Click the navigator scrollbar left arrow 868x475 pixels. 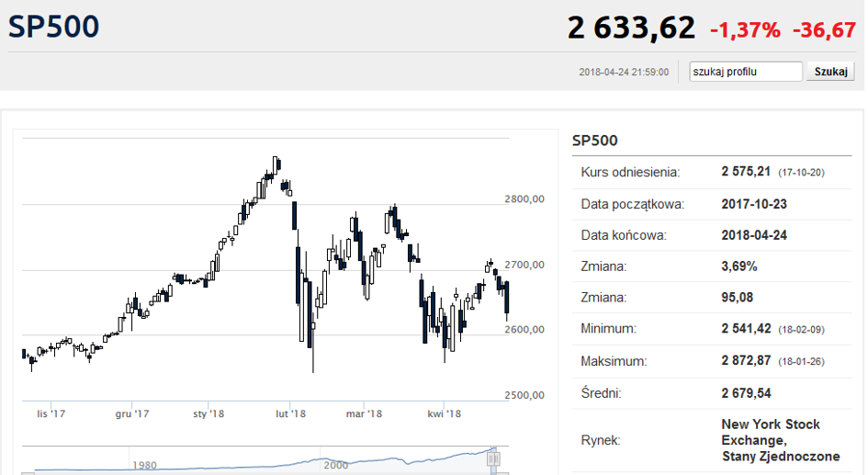click(x=27, y=472)
